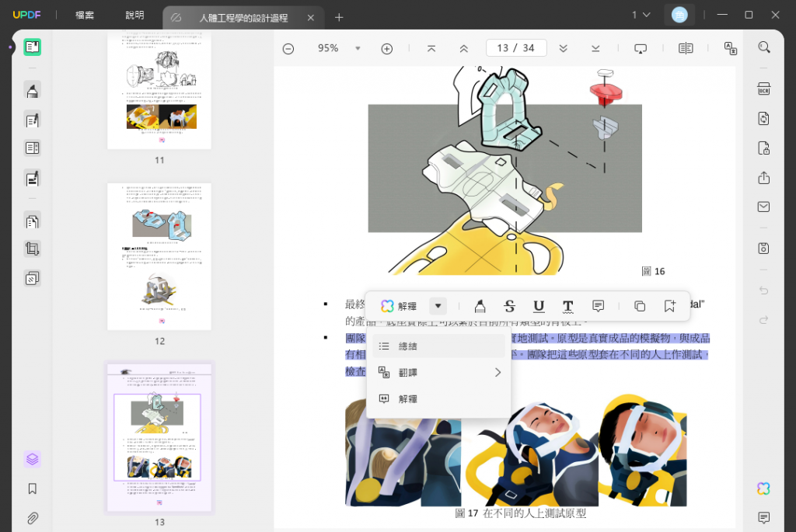Close the 人體工程學的設計過程 tab
Image resolution: width=796 pixels, height=532 pixels.
[x=311, y=18]
